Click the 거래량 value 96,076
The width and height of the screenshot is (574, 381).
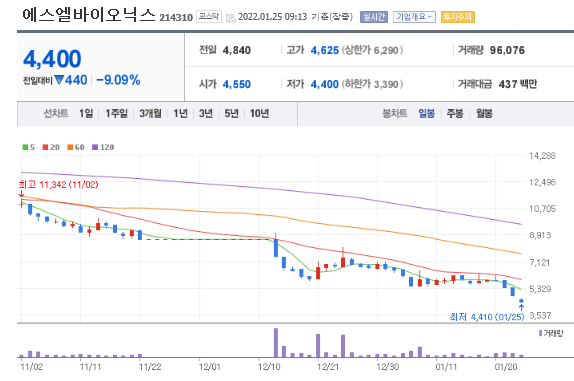(507, 50)
